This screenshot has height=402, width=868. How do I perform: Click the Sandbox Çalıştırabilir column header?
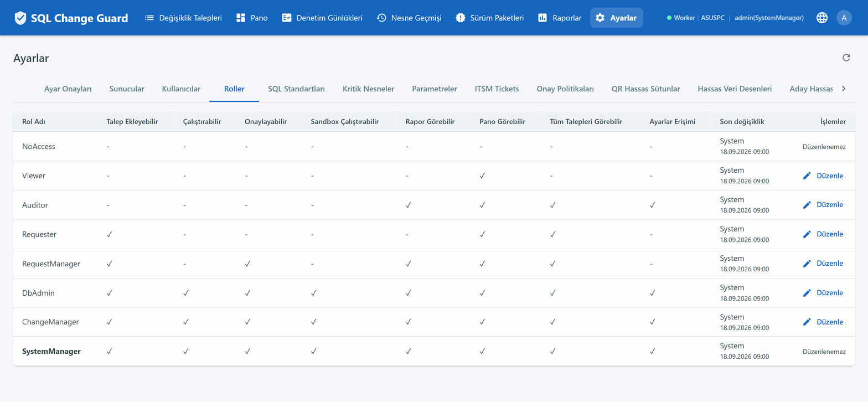click(x=344, y=122)
